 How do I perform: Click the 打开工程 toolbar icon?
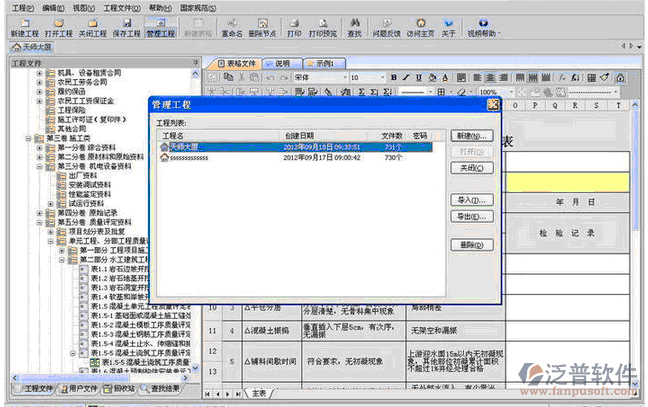click(58, 24)
